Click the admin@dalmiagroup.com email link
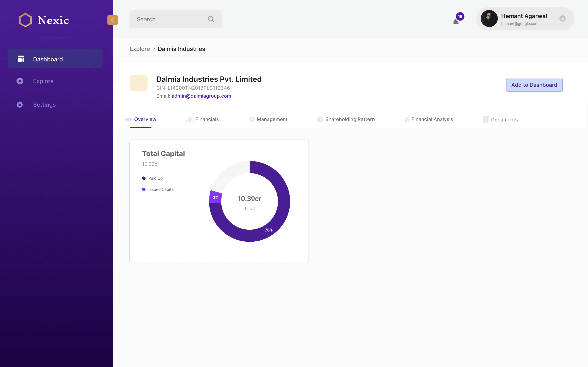The image size is (588, 367). (201, 96)
